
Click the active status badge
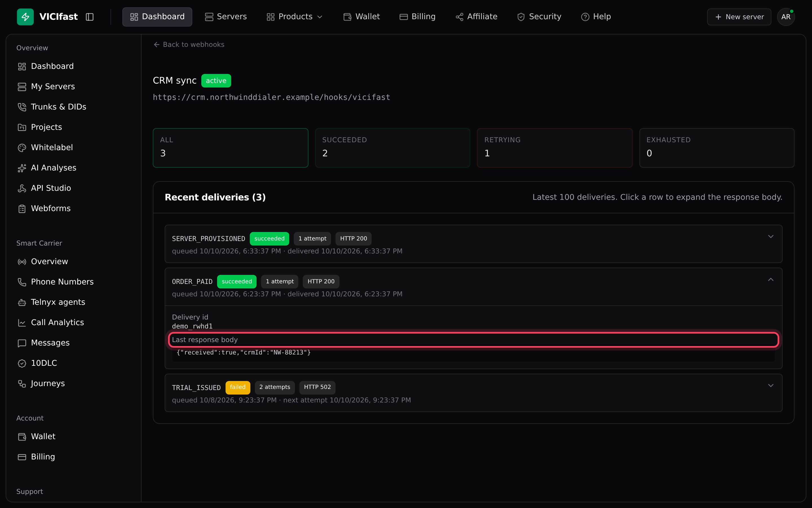coord(216,81)
